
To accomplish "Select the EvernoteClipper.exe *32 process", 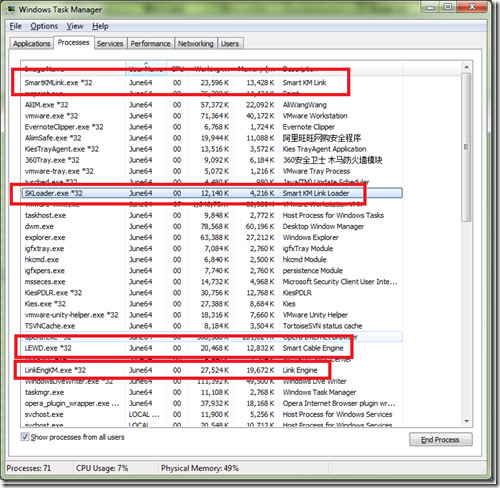I will (x=212, y=127).
